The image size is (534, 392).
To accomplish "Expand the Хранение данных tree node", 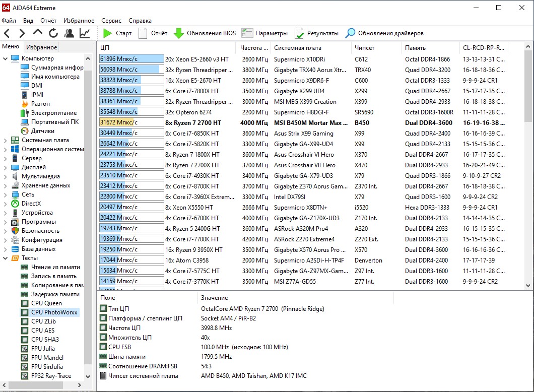I will tap(5, 185).
